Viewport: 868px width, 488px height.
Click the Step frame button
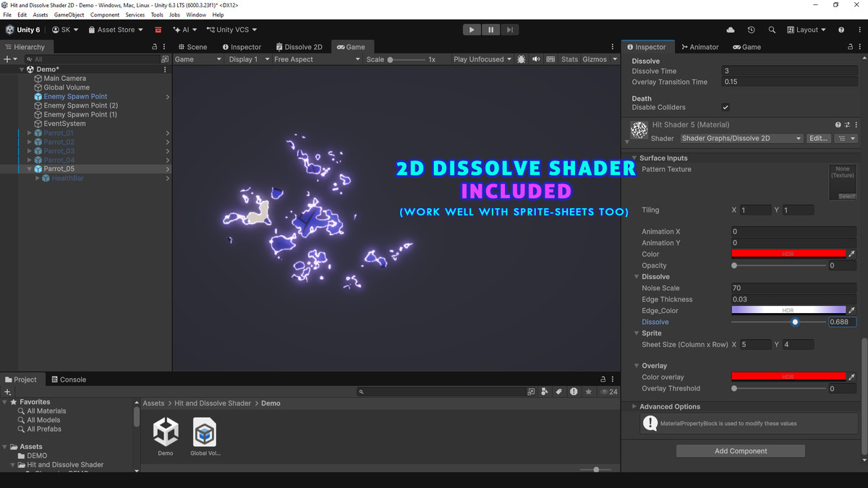(x=510, y=30)
